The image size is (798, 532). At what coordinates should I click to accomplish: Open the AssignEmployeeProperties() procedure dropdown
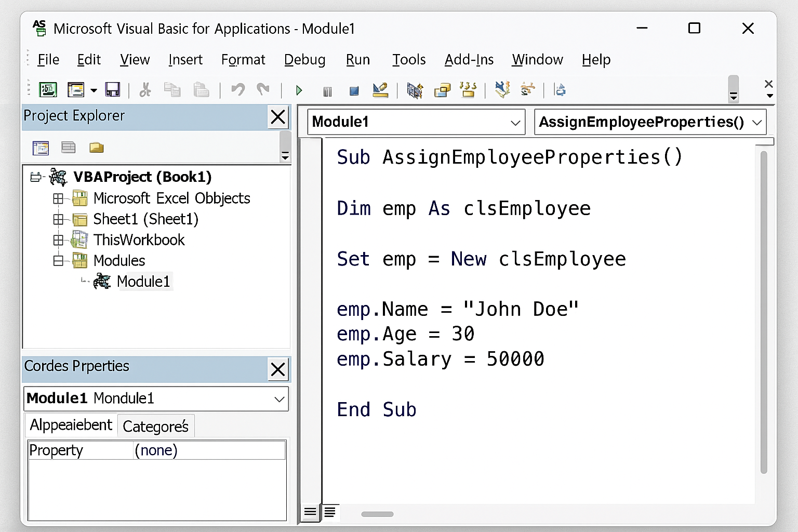(650, 122)
